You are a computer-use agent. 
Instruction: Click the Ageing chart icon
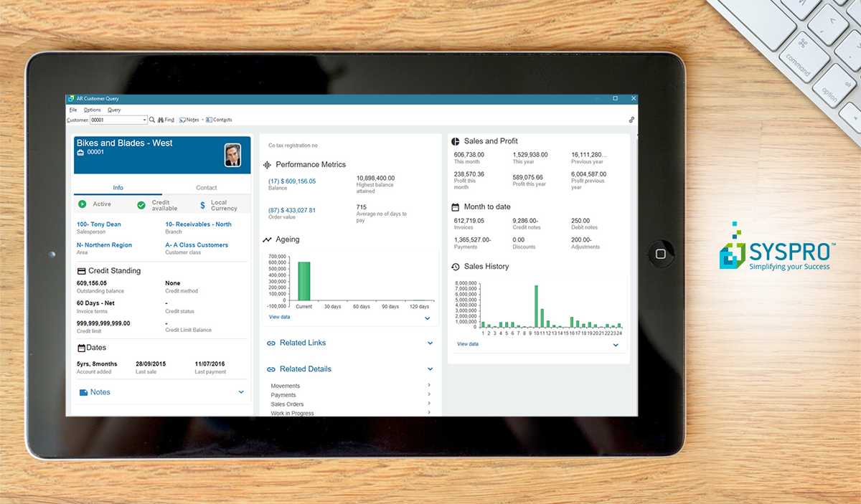tap(268, 239)
